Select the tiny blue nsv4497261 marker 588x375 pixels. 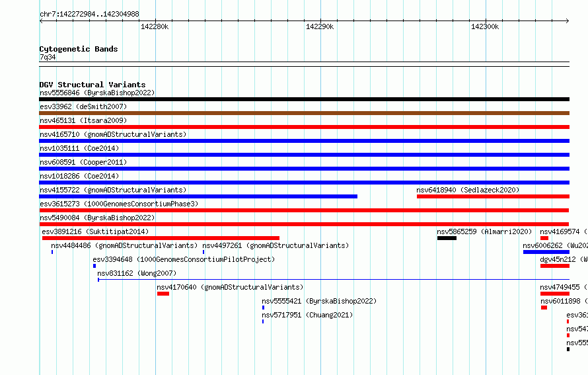pyautogui.click(x=203, y=252)
